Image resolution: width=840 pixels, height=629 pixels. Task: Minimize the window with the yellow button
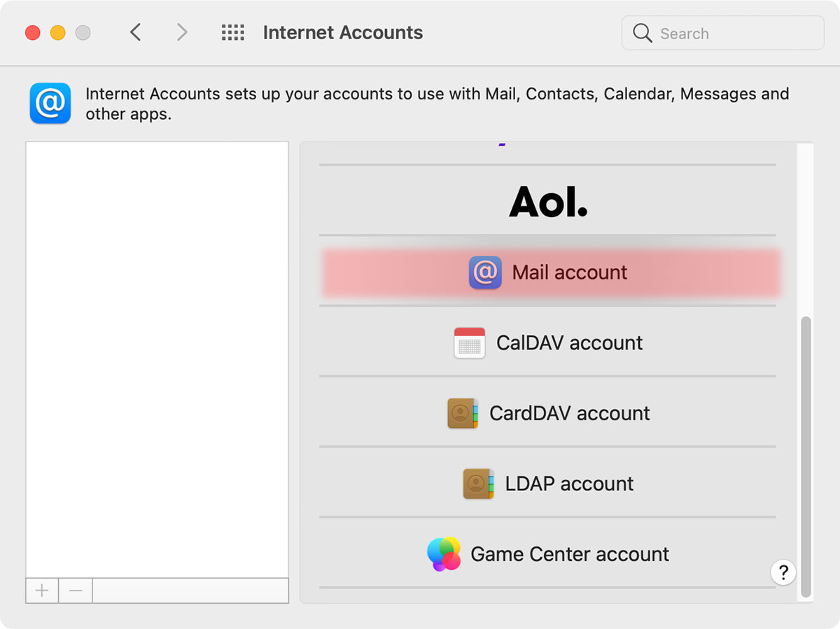tap(58, 32)
